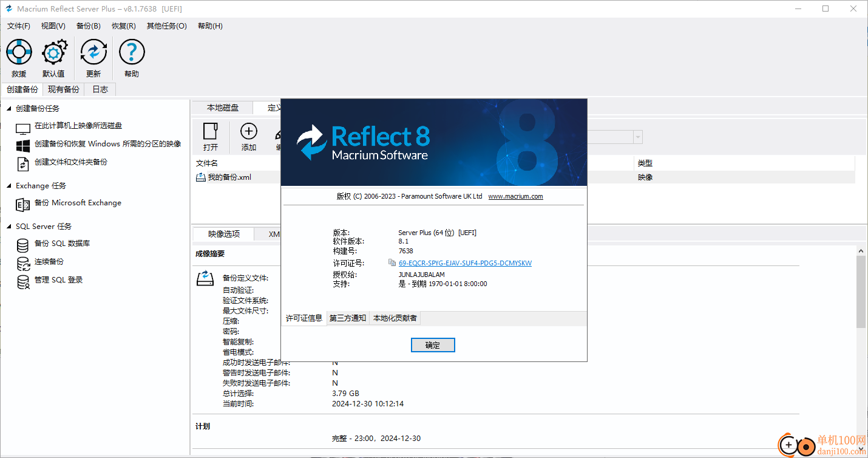868x458 pixels.
Task: Click the 文件名 column header
Action: [207, 163]
